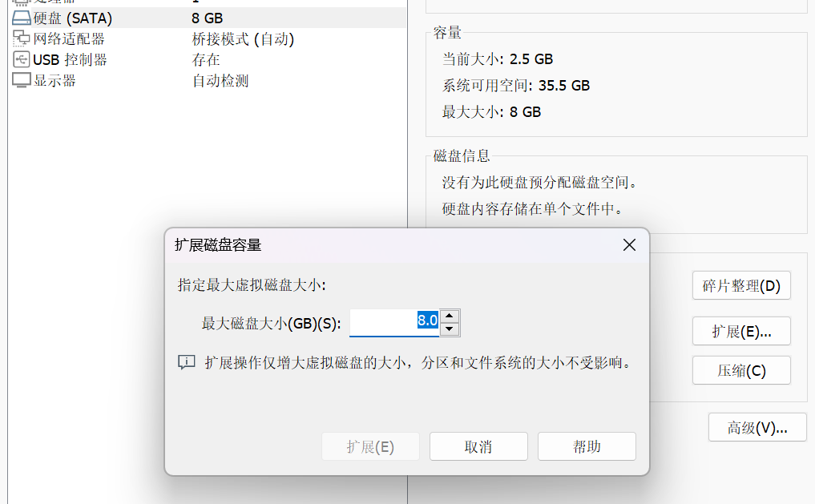Click the USB controller icon

[22, 60]
